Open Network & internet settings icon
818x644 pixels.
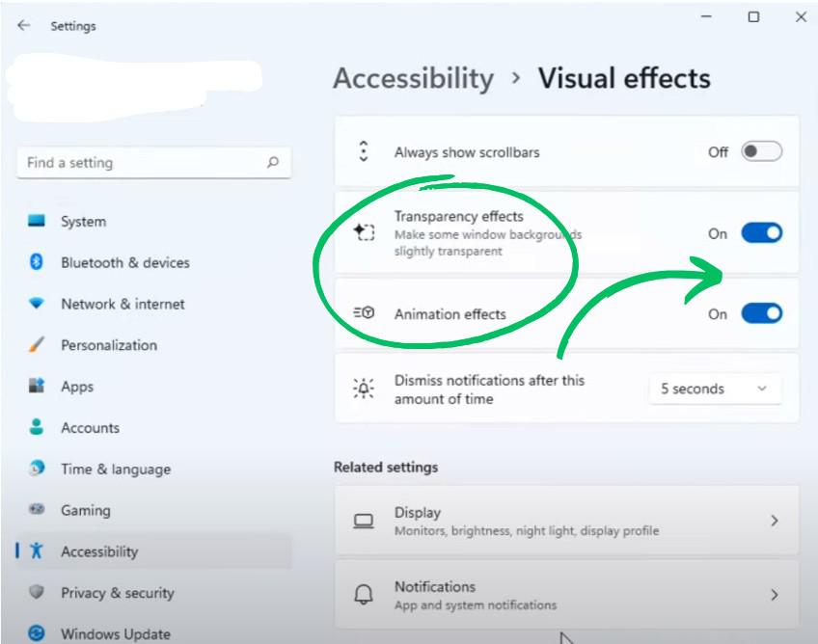pyautogui.click(x=36, y=304)
